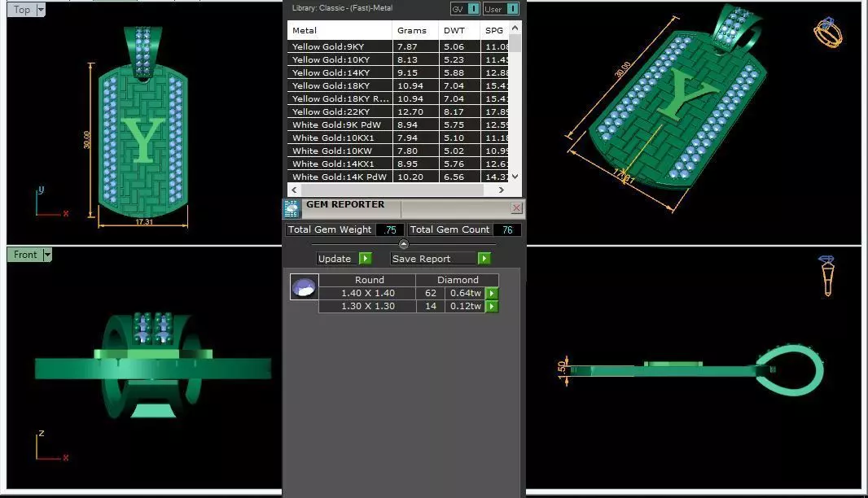Image resolution: width=868 pixels, height=498 pixels.
Task: Open the Top viewport dropdown arrow
Action: coord(41,10)
